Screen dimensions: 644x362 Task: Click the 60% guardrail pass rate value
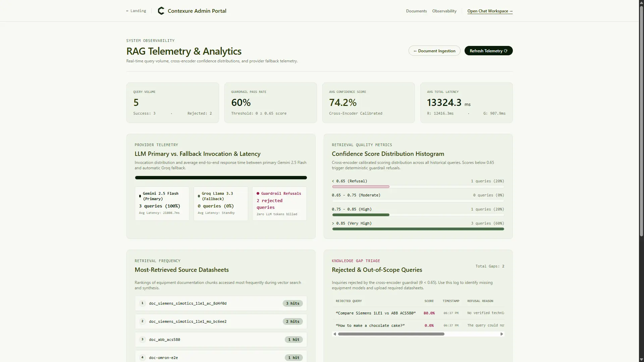[x=241, y=102]
